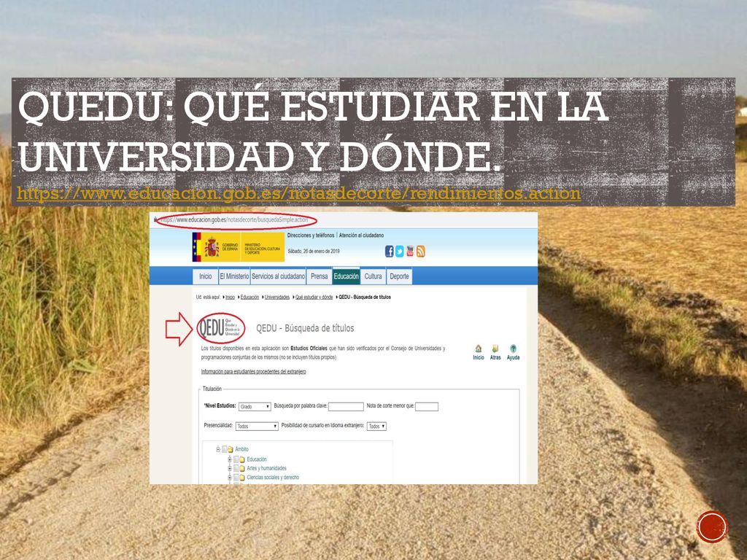Click the Nota de corte menor que field
747x560 pixels.
point(426,407)
